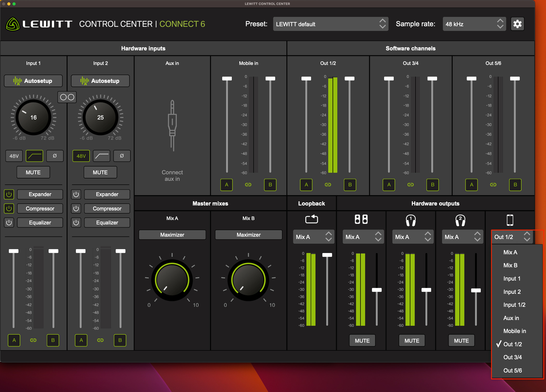Invert phase on Input 1
Viewport: 546px width, 392px height.
[x=55, y=156]
